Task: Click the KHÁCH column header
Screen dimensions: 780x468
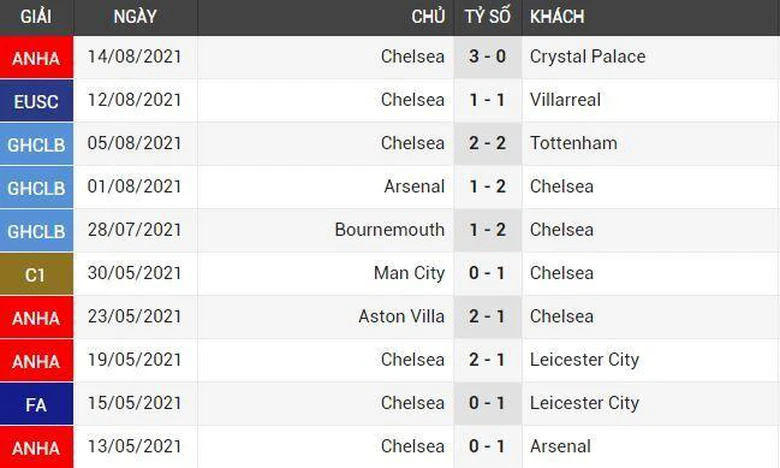Action: pyautogui.click(x=557, y=17)
